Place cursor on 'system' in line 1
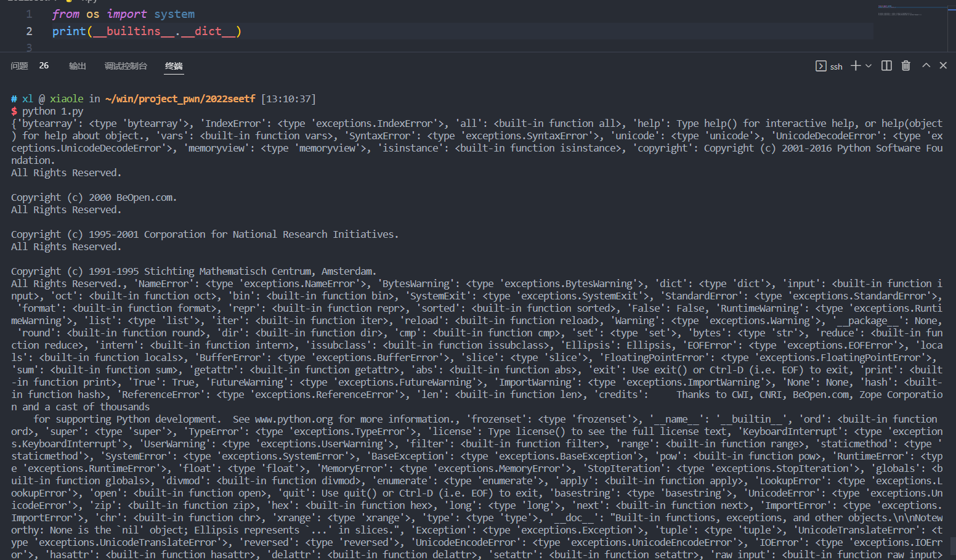This screenshot has height=560, width=956. (x=174, y=14)
